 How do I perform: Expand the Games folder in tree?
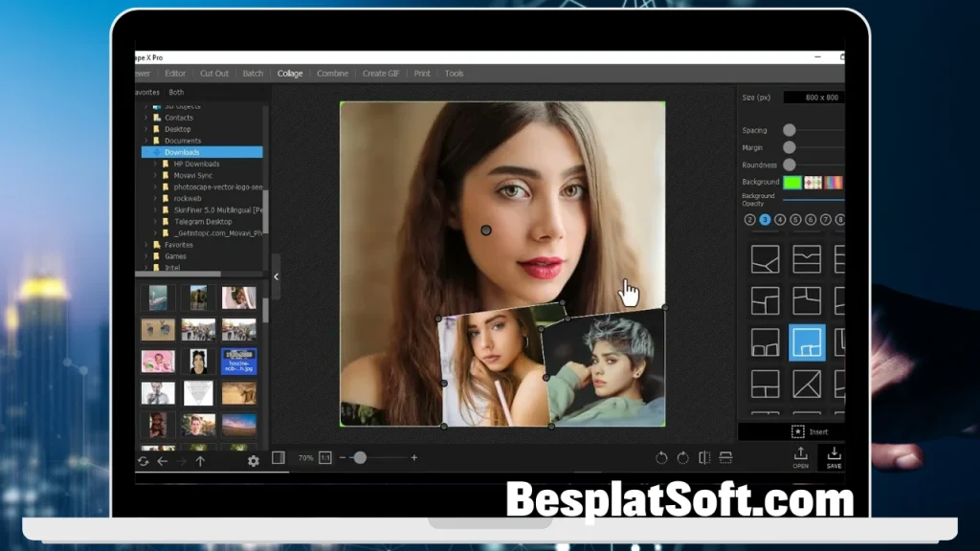[x=146, y=256]
